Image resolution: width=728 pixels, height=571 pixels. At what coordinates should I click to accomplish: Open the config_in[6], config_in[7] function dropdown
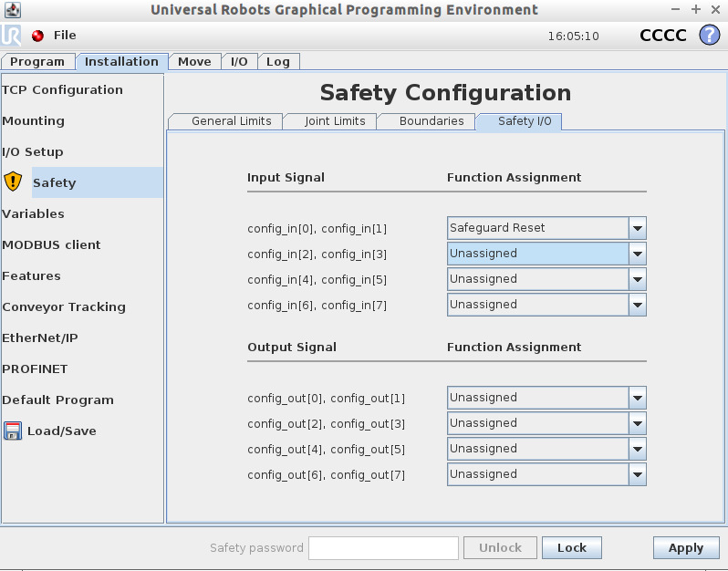546,305
